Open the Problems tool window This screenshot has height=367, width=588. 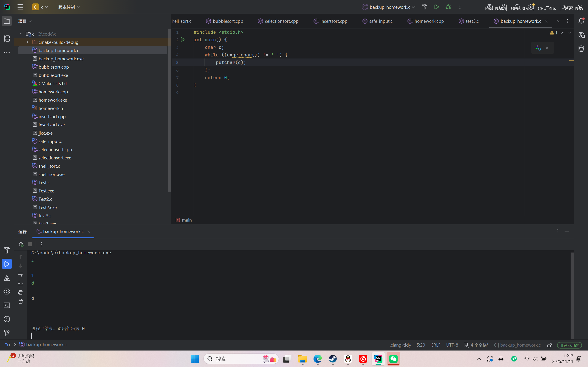pos(7,319)
